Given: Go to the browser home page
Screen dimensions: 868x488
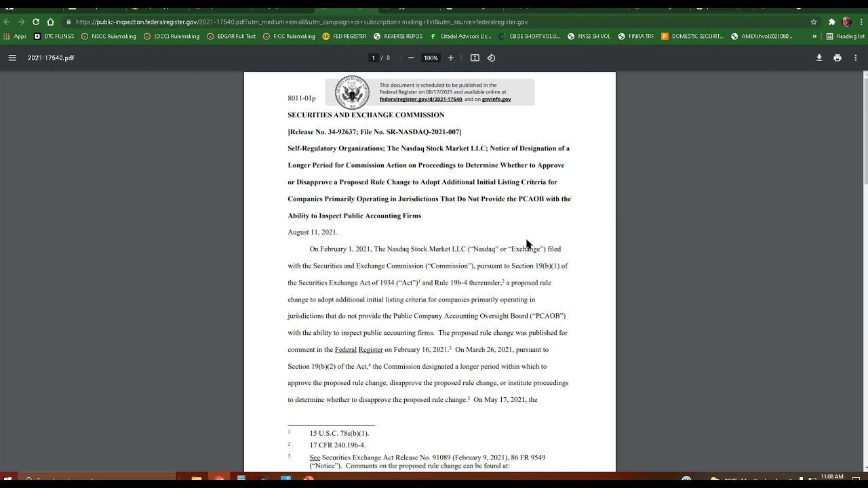Looking at the screenshot, I should point(50,22).
